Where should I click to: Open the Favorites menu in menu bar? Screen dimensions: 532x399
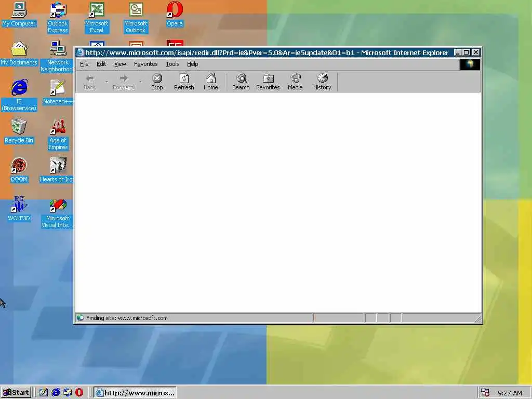pyautogui.click(x=146, y=64)
